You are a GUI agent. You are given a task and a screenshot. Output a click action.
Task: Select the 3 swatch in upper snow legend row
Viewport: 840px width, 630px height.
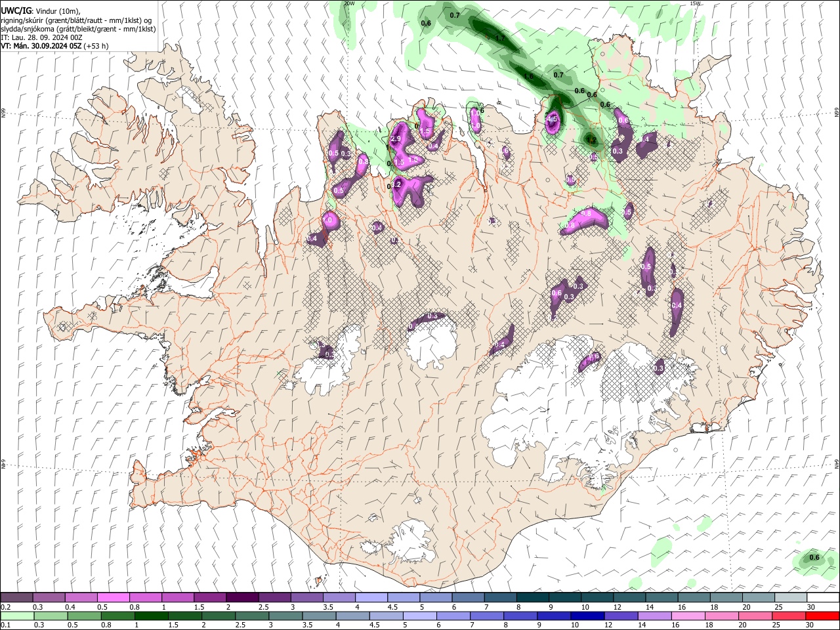(306, 598)
